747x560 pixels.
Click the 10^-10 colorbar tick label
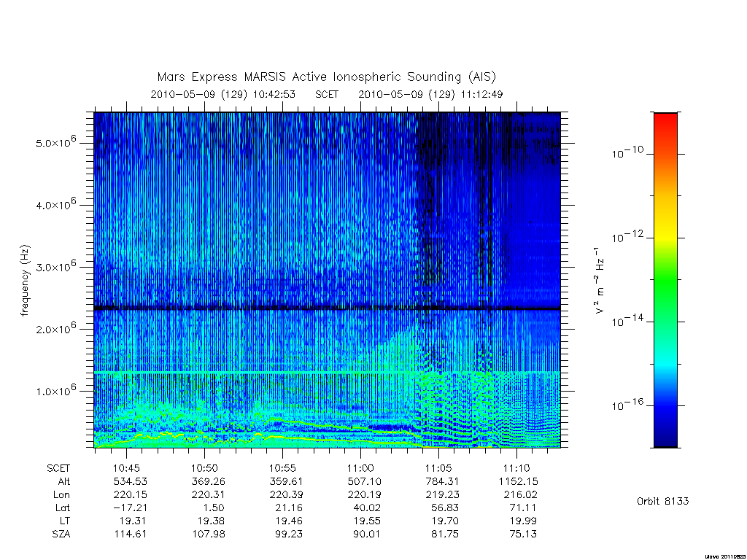pos(627,152)
